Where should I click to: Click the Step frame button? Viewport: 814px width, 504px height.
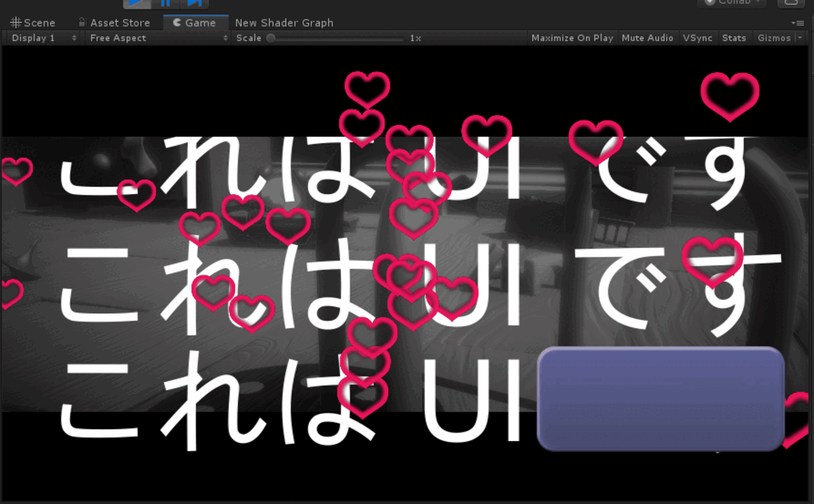click(x=195, y=3)
